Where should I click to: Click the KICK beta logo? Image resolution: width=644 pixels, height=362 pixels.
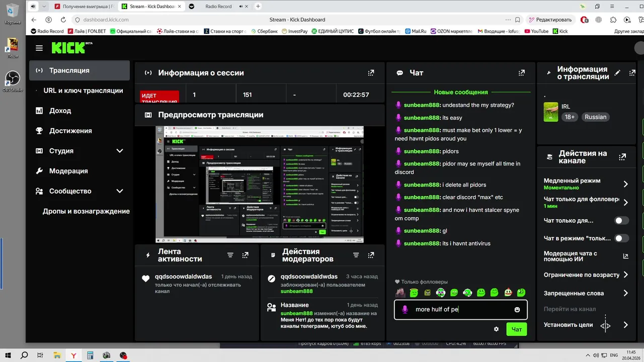click(x=72, y=48)
